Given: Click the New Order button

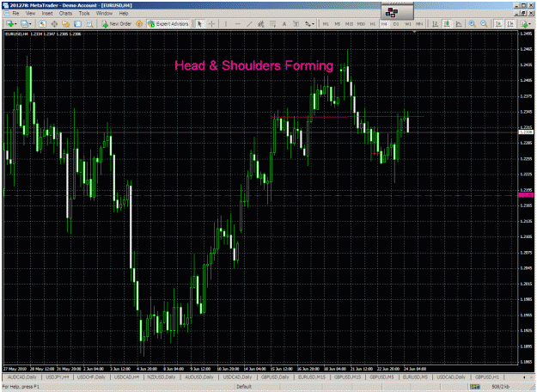Looking at the screenshot, I should pyautogui.click(x=117, y=24).
